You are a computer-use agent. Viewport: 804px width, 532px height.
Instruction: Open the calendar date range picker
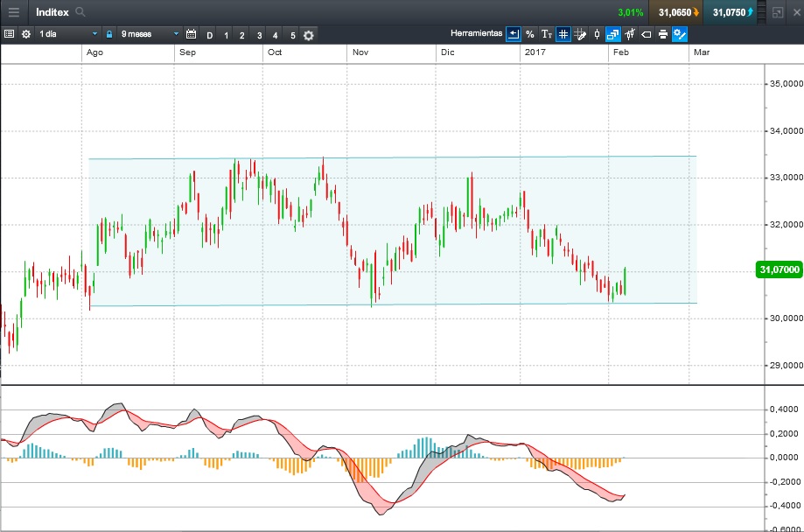pos(191,34)
